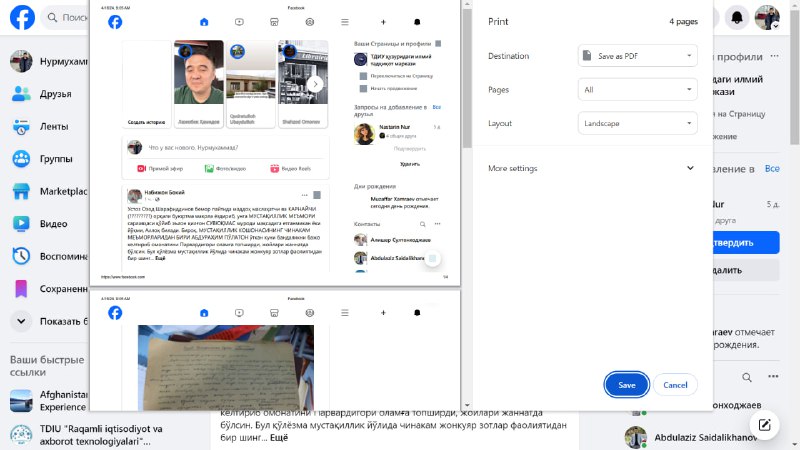
Task: Open TDIU Raqamli iqtisodiyot quick link
Action: [86, 435]
